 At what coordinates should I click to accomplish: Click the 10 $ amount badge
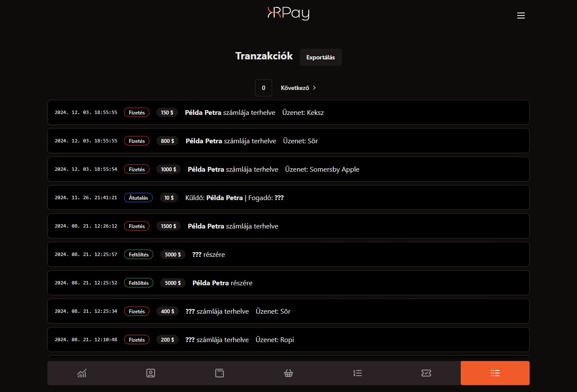click(169, 198)
